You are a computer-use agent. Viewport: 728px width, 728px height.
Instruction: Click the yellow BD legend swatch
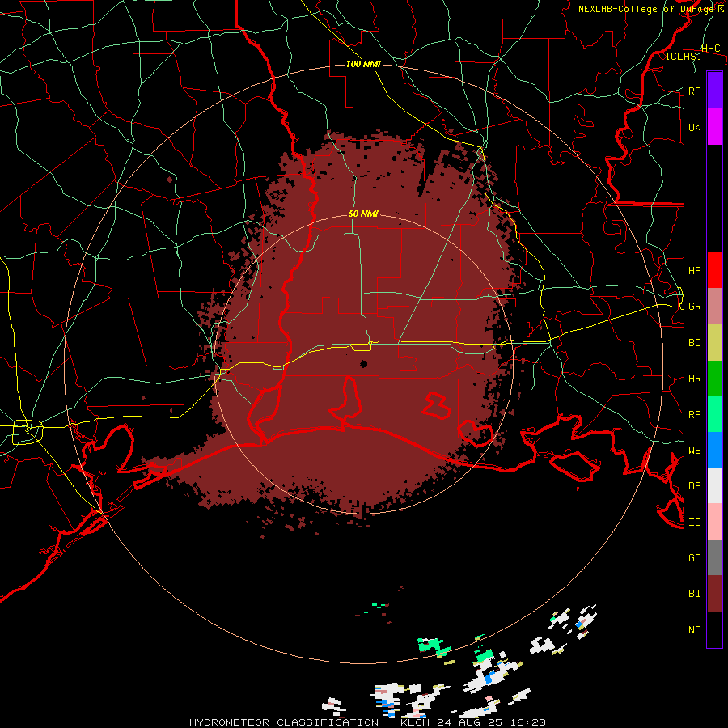click(714, 343)
